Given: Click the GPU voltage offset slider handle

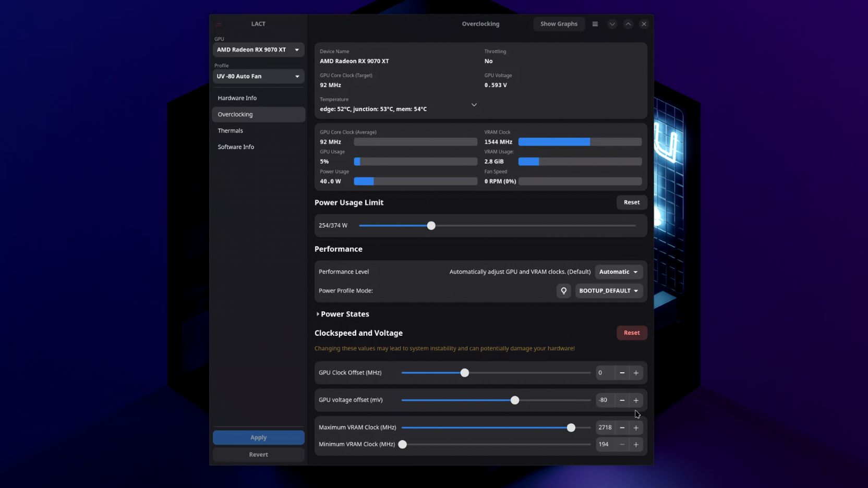Looking at the screenshot, I should (x=515, y=400).
